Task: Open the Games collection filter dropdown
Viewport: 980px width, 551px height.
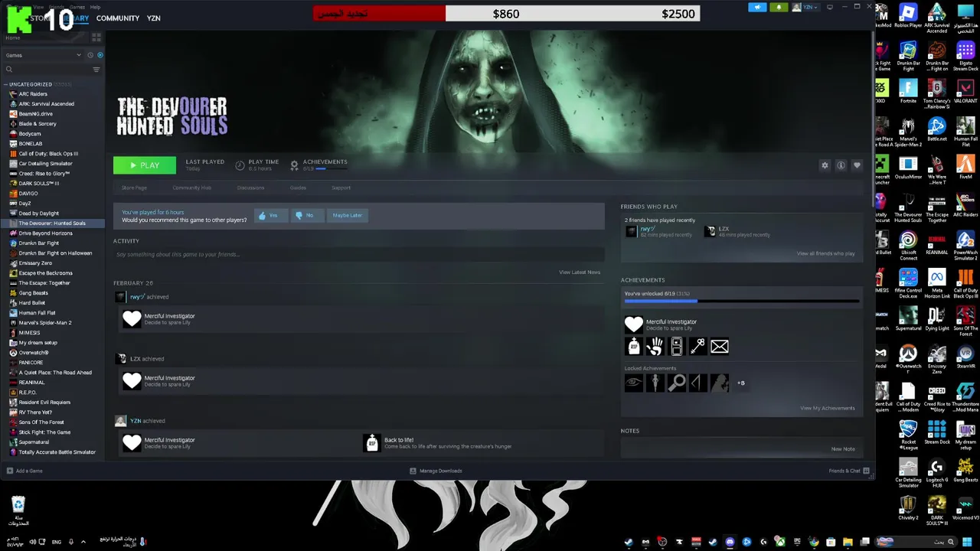Action: tap(43, 55)
